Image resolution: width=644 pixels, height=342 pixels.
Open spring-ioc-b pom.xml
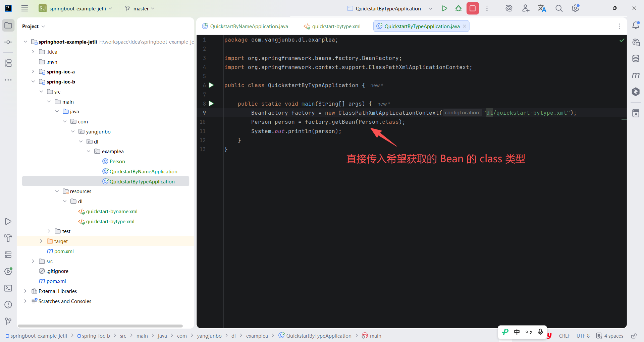click(x=64, y=251)
